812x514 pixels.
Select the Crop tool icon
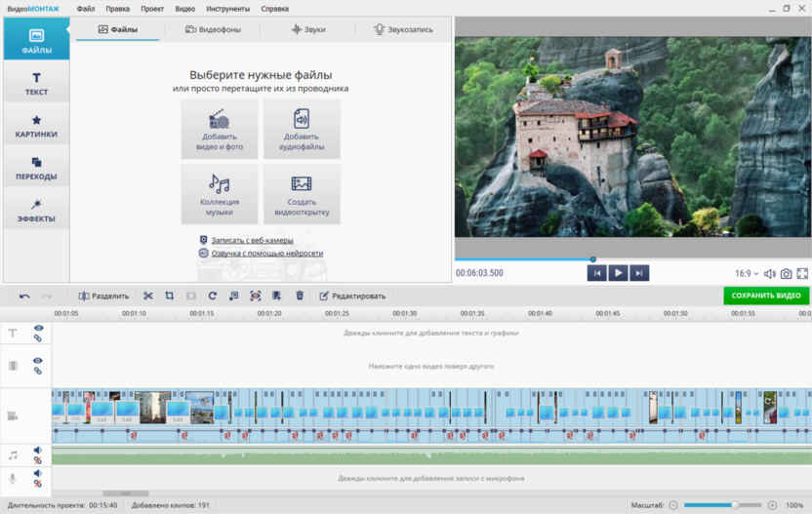point(169,296)
